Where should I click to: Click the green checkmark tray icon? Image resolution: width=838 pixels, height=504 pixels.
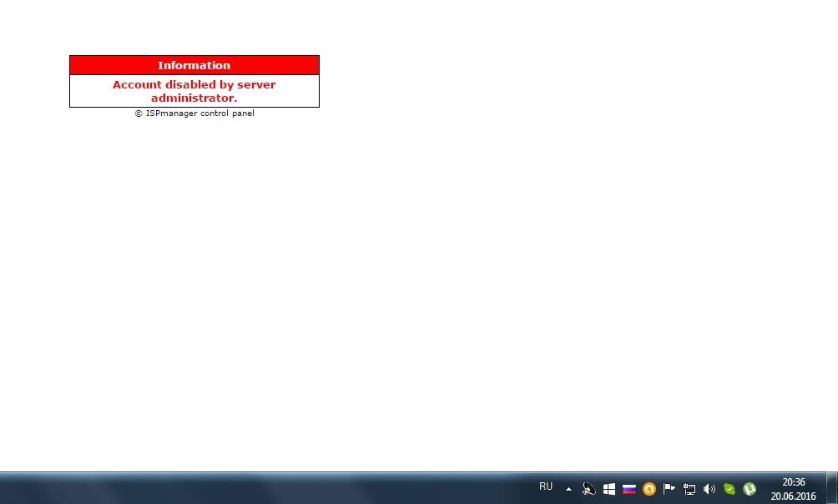(x=729, y=489)
